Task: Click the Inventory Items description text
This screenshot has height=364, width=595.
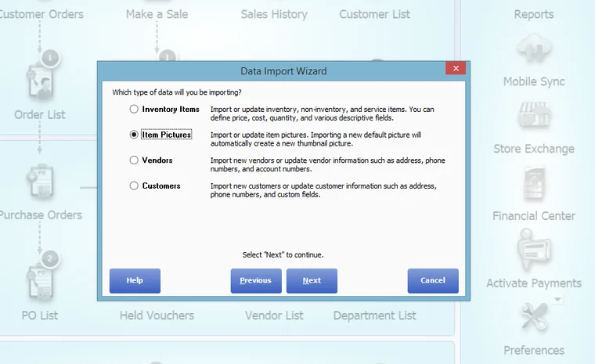Action: [323, 114]
